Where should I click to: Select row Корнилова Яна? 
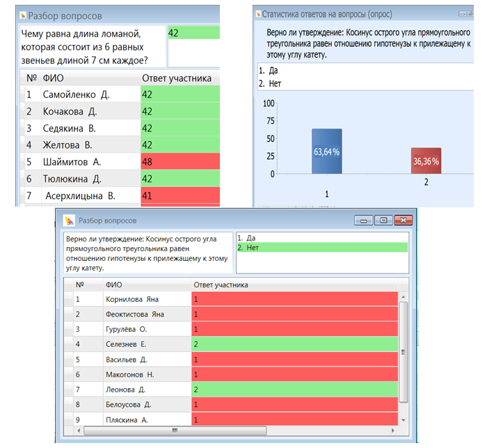click(x=231, y=299)
